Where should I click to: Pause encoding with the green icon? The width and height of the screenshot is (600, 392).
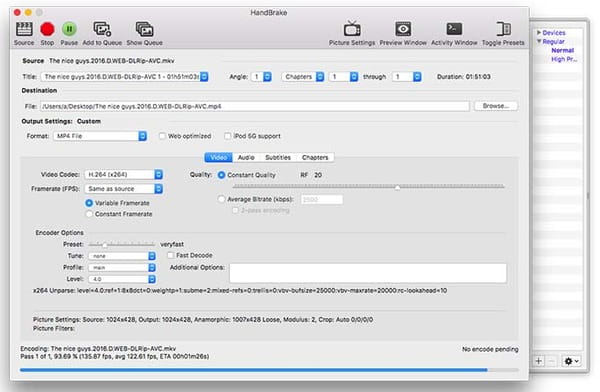click(x=69, y=29)
